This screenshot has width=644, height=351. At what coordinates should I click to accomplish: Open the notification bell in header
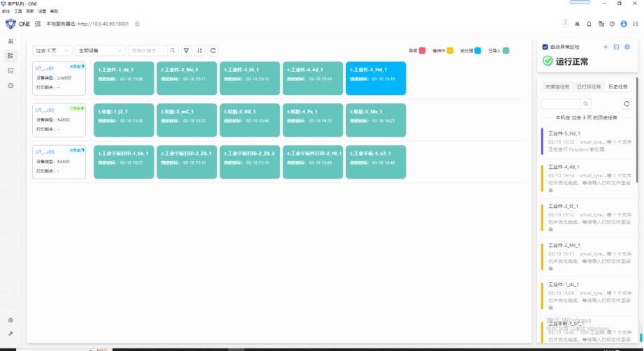(x=589, y=24)
